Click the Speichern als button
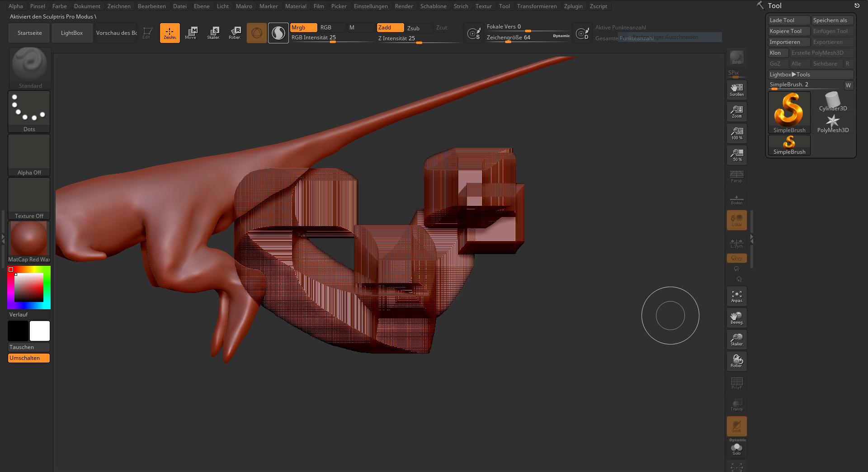 (x=832, y=20)
